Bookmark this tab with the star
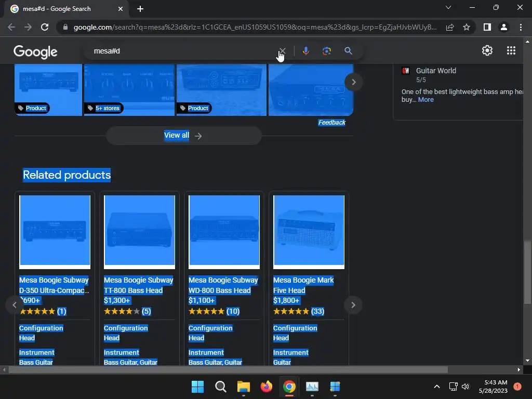Viewport: 532px width, 399px height. [467, 27]
